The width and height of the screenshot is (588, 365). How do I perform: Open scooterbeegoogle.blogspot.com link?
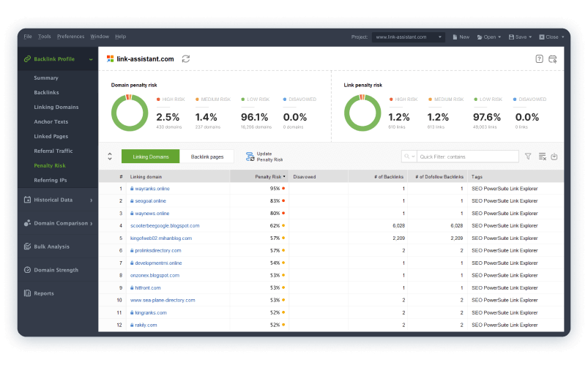pyautogui.click(x=165, y=225)
